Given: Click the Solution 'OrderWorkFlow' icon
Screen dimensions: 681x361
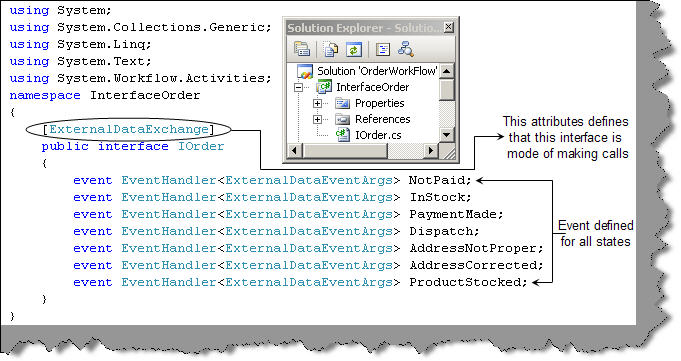Looking at the screenshot, I should pyautogui.click(x=304, y=71).
